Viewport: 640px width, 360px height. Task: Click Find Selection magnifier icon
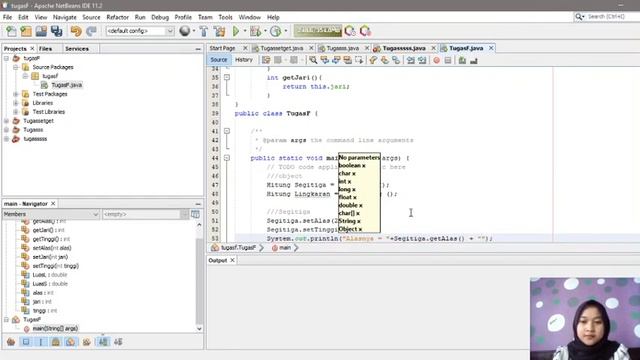coord(313,60)
